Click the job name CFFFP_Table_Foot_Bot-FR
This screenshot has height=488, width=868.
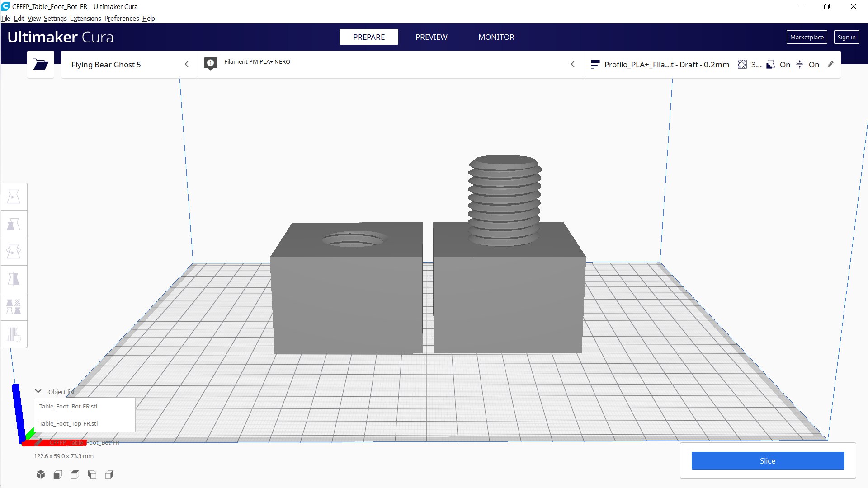(84, 442)
